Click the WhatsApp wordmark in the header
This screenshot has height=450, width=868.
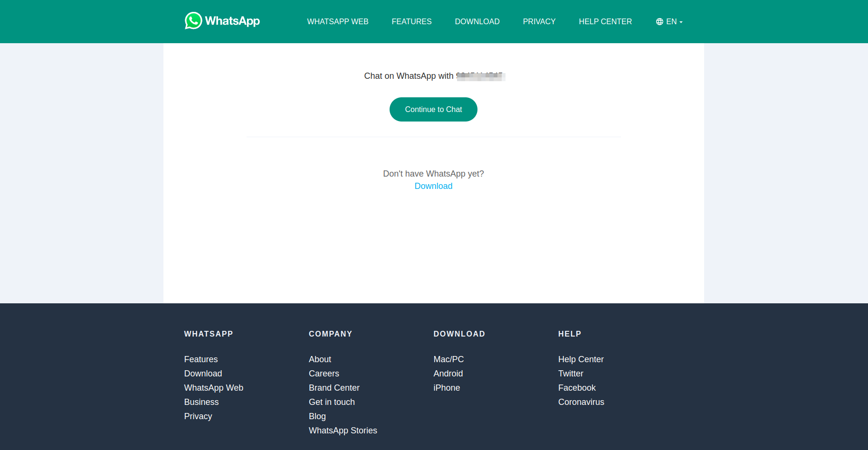pos(232,21)
